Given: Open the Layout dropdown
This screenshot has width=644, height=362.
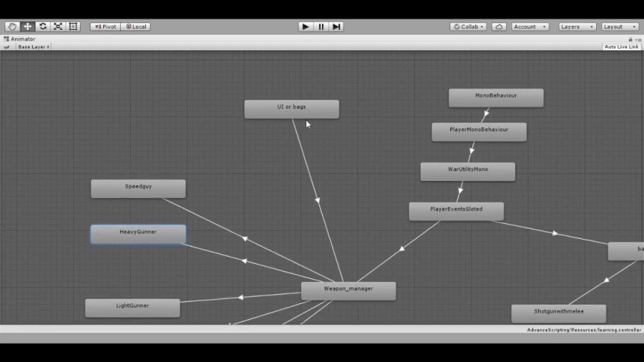Looking at the screenshot, I should [x=620, y=27].
